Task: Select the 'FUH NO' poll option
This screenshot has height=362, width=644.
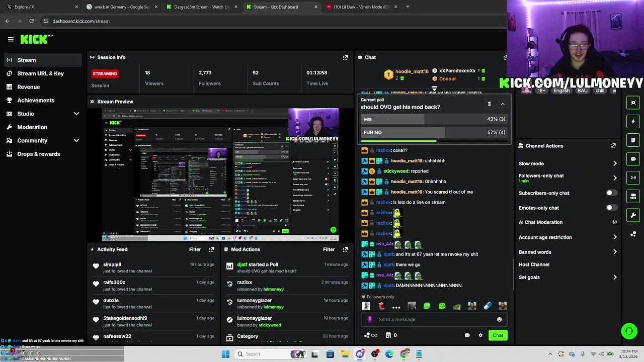Action: coord(434,132)
